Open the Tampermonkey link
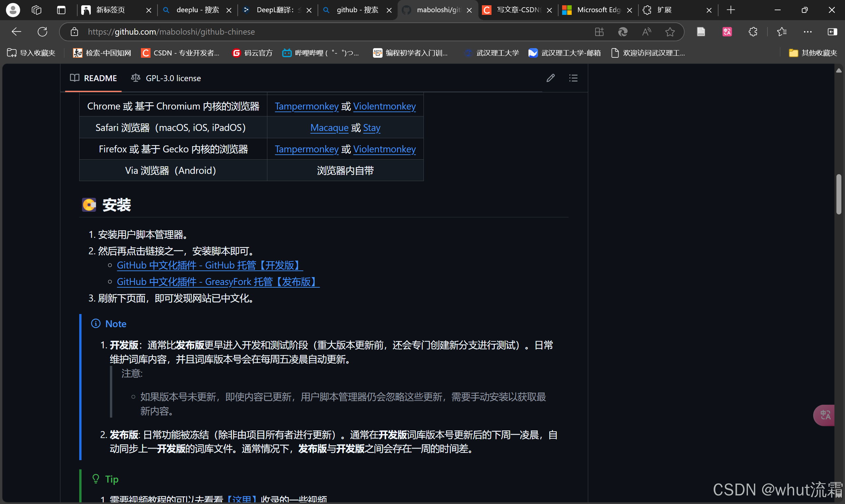The width and height of the screenshot is (845, 504). pos(306,106)
